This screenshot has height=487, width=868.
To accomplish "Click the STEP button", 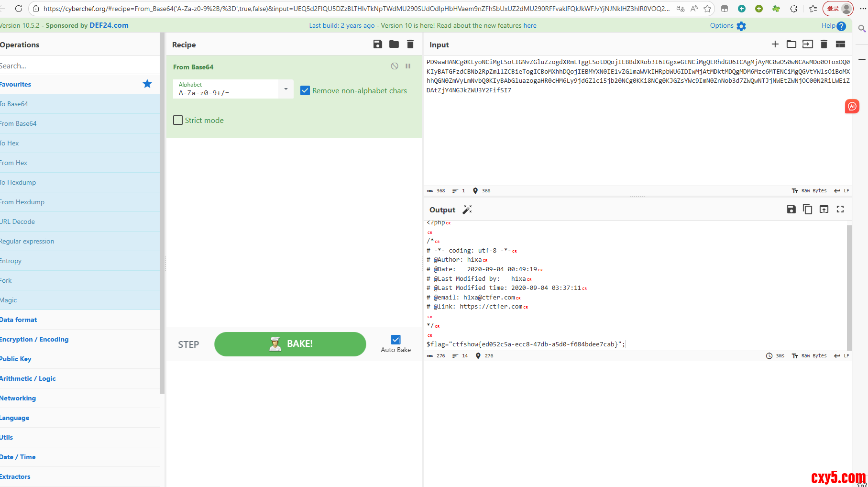I will (x=188, y=344).
